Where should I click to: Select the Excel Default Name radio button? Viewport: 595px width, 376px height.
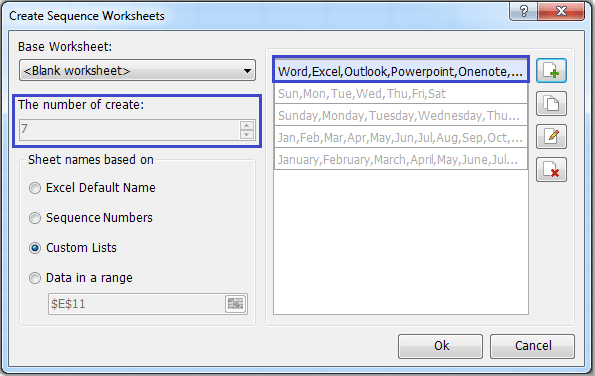click(x=35, y=188)
